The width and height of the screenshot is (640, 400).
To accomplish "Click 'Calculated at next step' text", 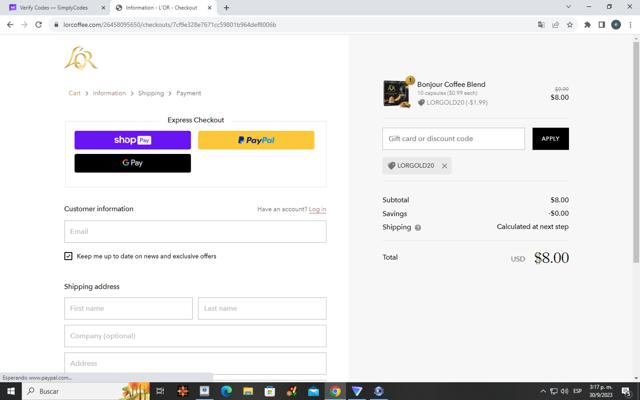I will (532, 227).
